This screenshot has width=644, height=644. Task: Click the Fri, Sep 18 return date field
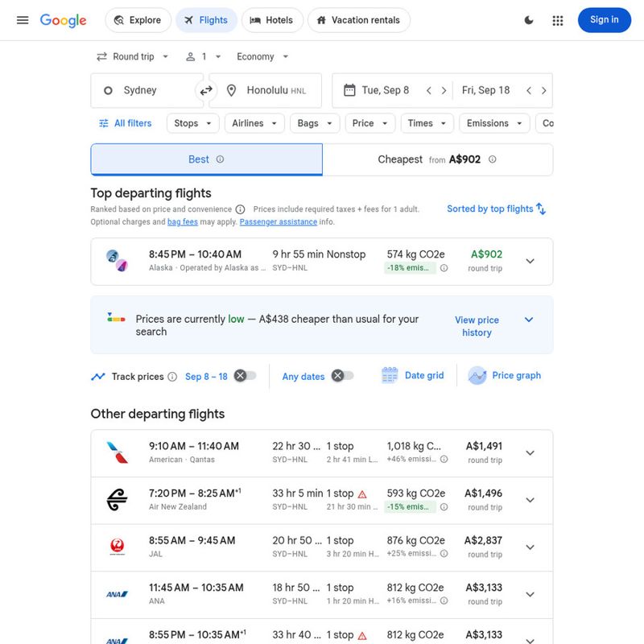(x=485, y=90)
